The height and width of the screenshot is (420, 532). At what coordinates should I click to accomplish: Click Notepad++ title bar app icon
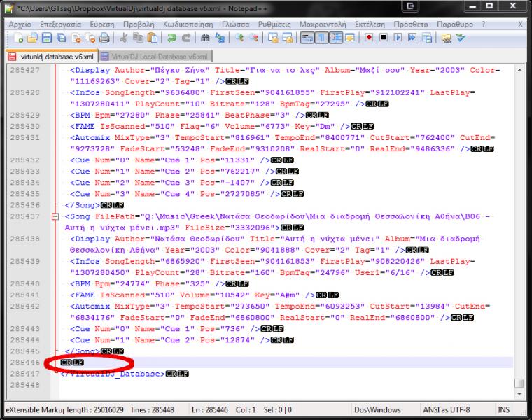pos(9,8)
